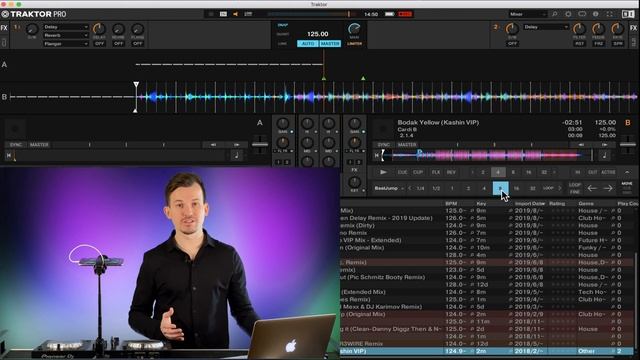Toggle the AUTO master clock button
The height and width of the screenshot is (360, 640).
coord(307,43)
